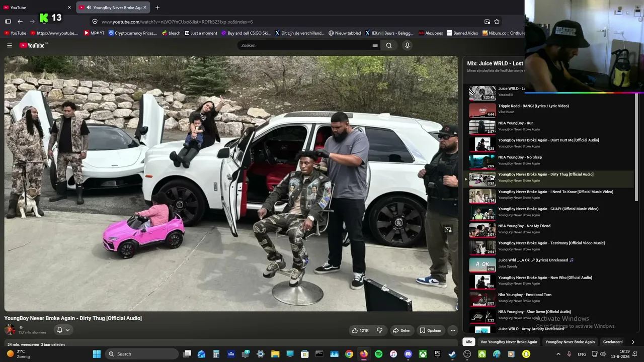Image resolution: width=644 pixels, height=362 pixels.
Task: Open Task View on the taskbar
Action: [187, 354]
